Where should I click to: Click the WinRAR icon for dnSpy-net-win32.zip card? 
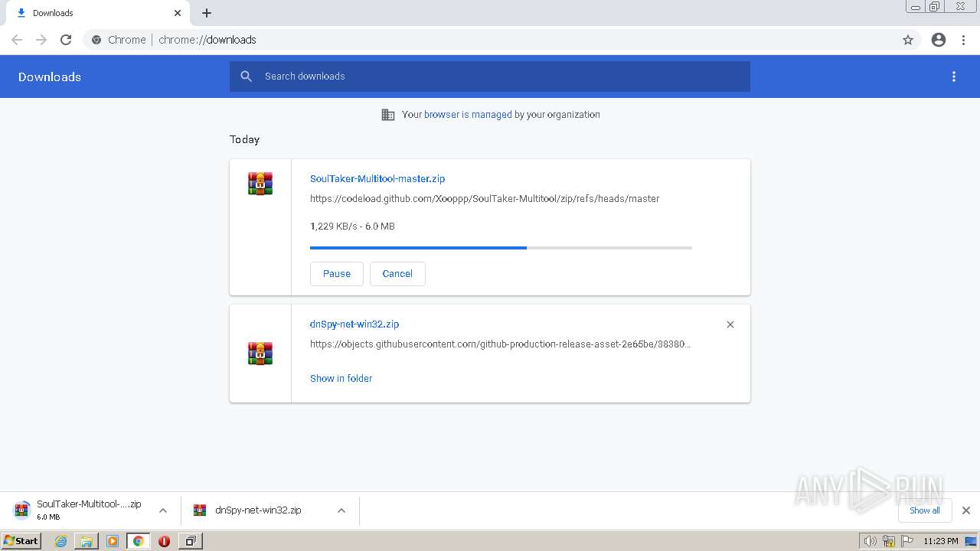tap(260, 354)
